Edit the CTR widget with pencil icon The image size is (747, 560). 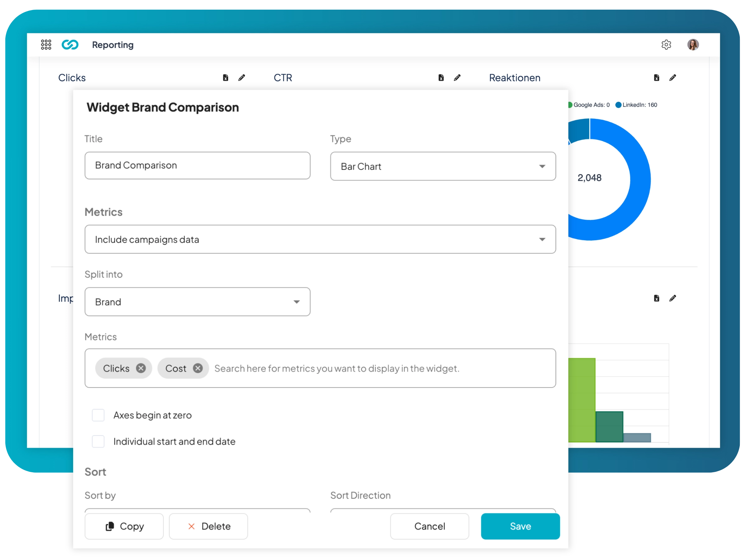pos(457,78)
